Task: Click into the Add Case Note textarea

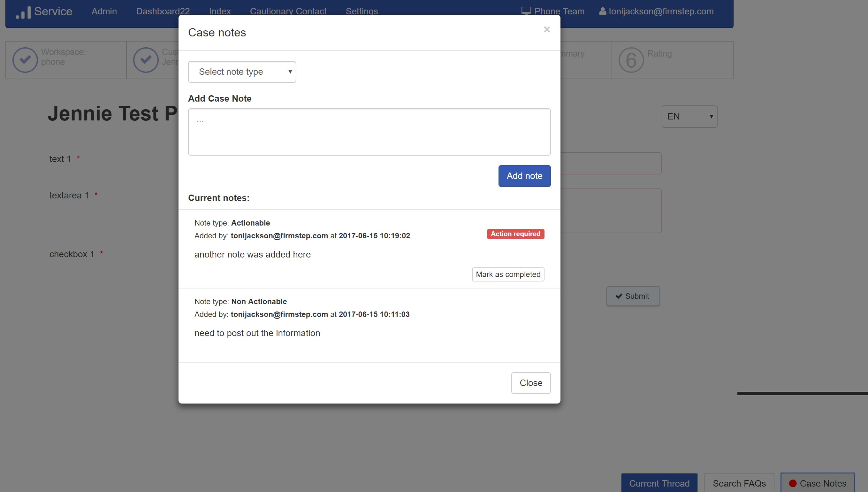Action: (369, 132)
